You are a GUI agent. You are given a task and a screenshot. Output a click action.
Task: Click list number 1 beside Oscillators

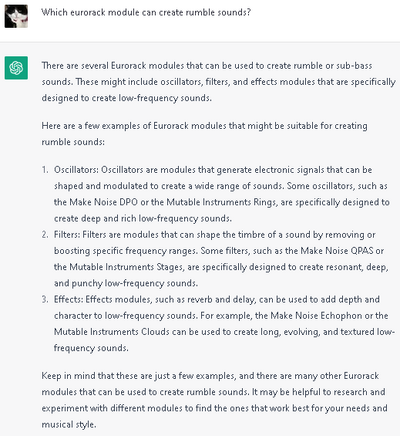(45, 170)
